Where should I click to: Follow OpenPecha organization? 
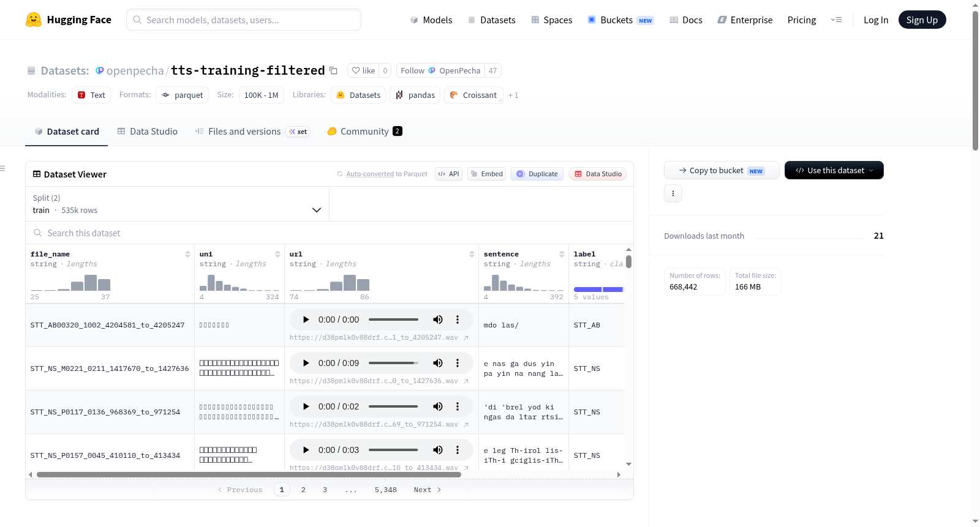(x=440, y=70)
